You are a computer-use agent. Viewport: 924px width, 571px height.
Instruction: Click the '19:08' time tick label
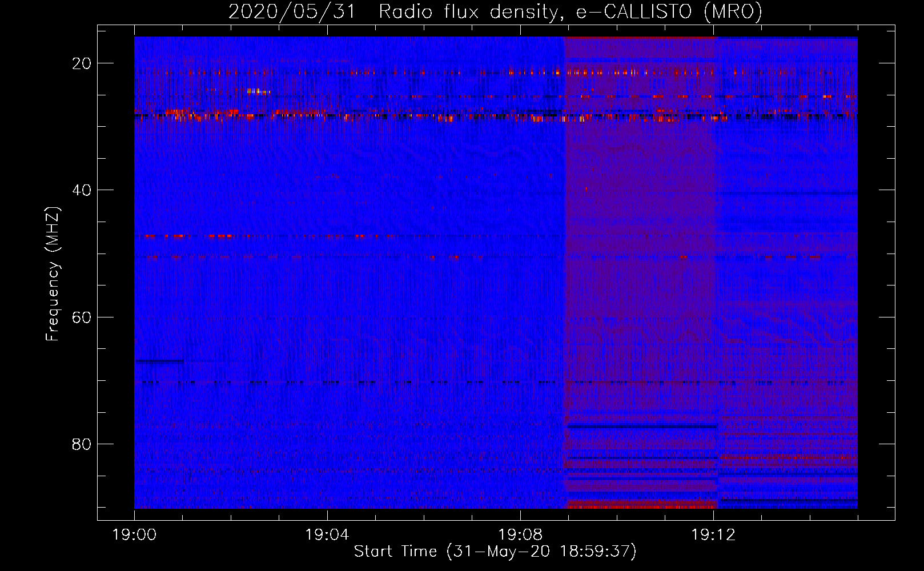point(520,535)
